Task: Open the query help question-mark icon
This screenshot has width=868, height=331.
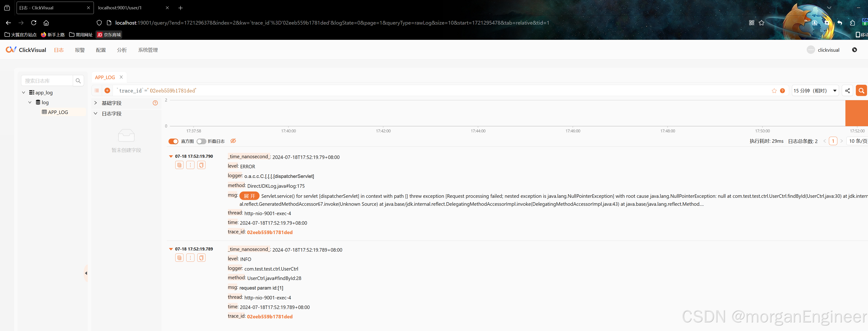Action: 782,91
